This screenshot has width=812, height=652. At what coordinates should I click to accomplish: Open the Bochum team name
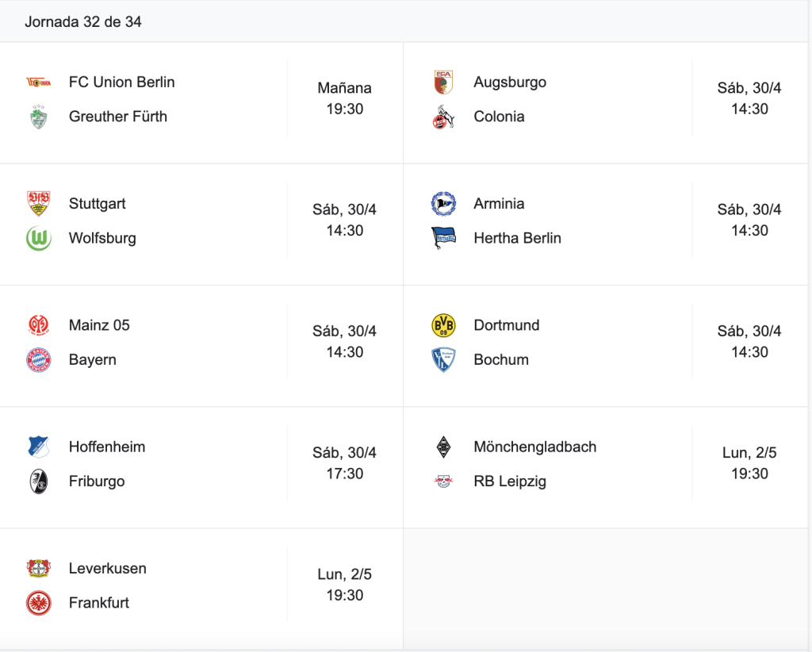point(501,359)
